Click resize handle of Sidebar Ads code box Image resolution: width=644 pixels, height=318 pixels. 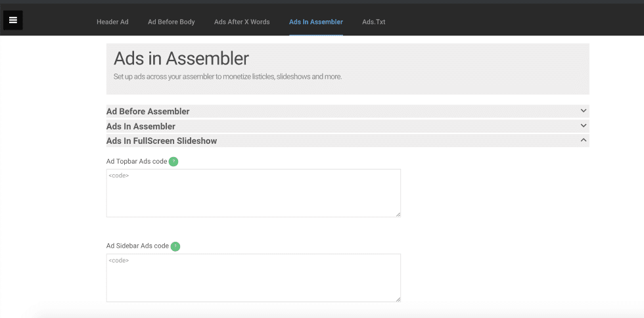[398, 299]
